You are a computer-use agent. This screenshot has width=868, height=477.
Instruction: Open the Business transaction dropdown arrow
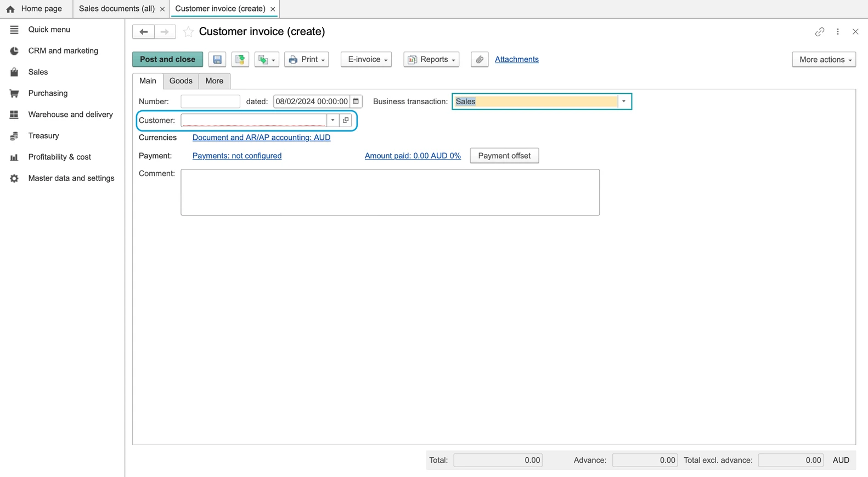coord(624,101)
